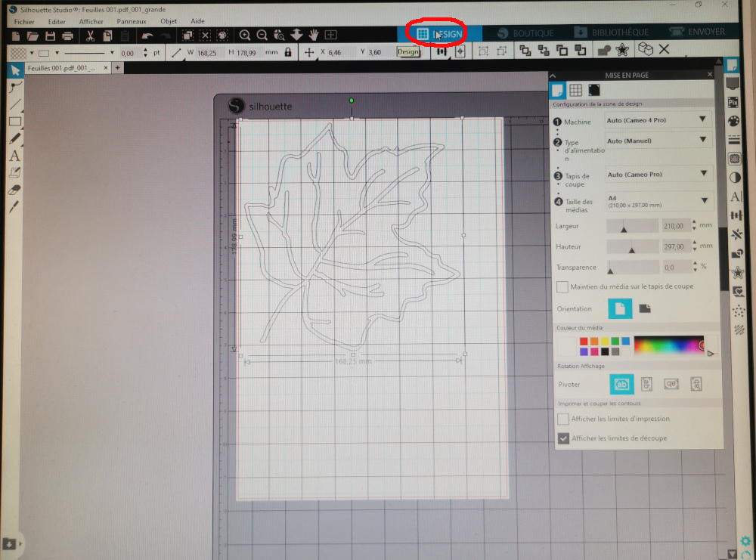Go to the Envoyer tab
This screenshot has height=560, width=756.
pyautogui.click(x=696, y=32)
